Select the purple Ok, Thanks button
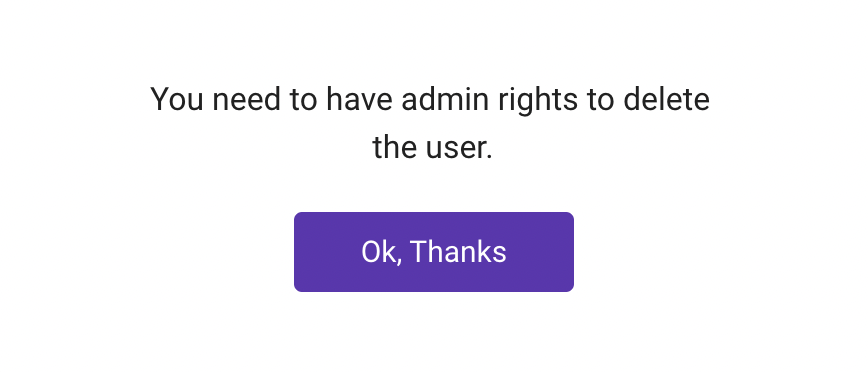 click(x=433, y=252)
